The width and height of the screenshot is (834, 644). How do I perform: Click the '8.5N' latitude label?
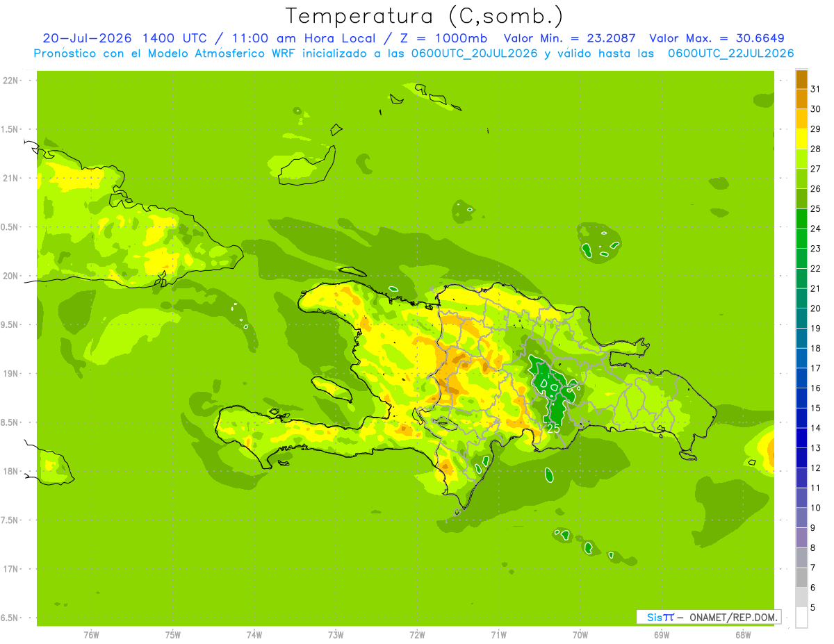(10, 422)
